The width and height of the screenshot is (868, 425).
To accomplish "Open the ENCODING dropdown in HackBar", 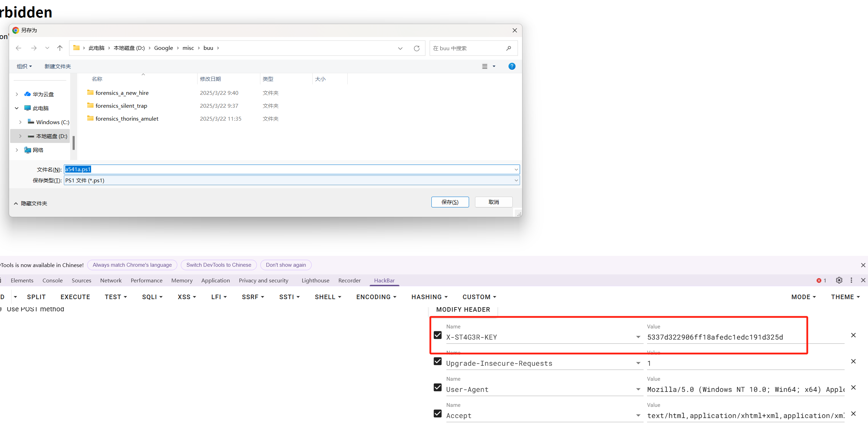I will point(376,297).
